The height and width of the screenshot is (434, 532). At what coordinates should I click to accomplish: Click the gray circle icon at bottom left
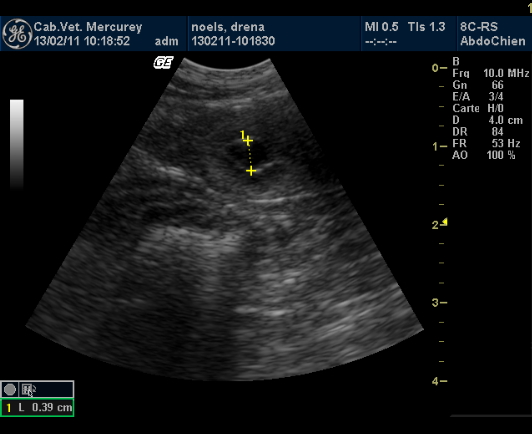[x=10, y=390]
